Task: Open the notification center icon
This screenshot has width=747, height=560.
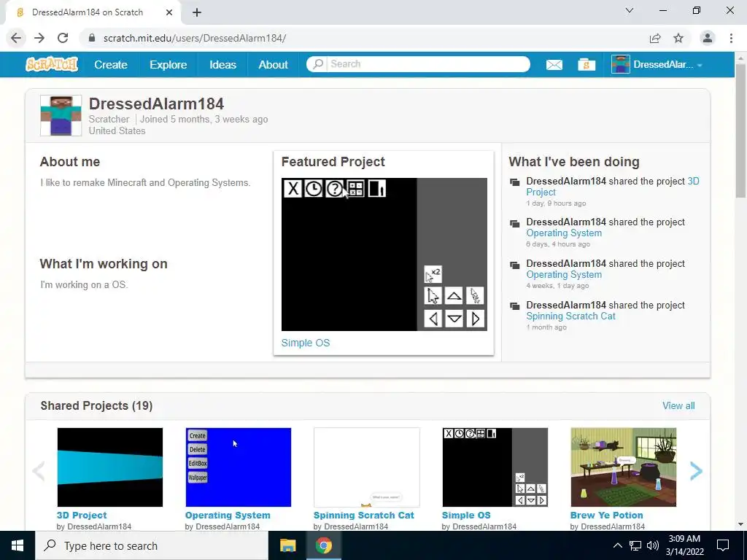Action: click(723, 545)
